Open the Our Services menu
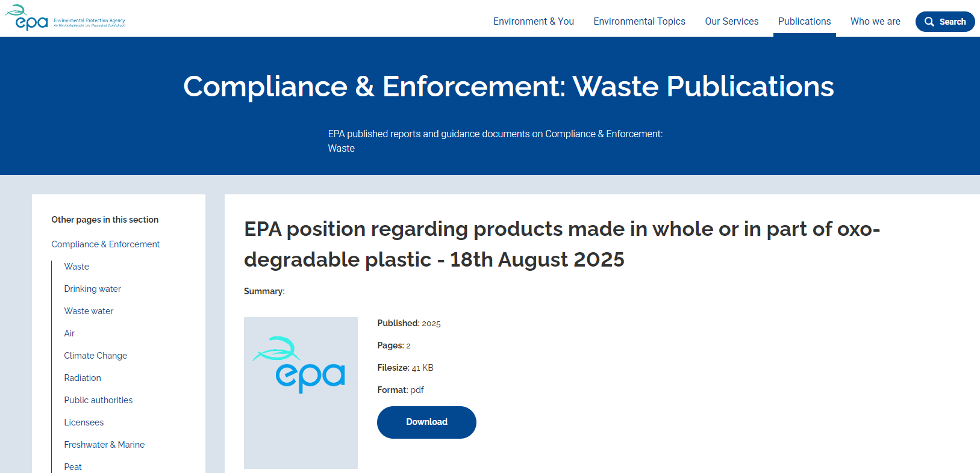 [731, 22]
